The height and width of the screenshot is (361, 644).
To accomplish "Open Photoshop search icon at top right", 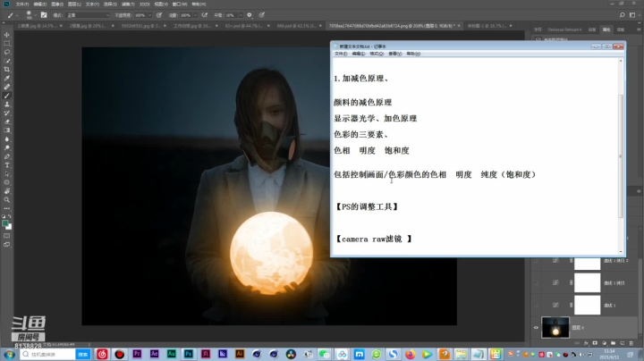I will 623,15.
